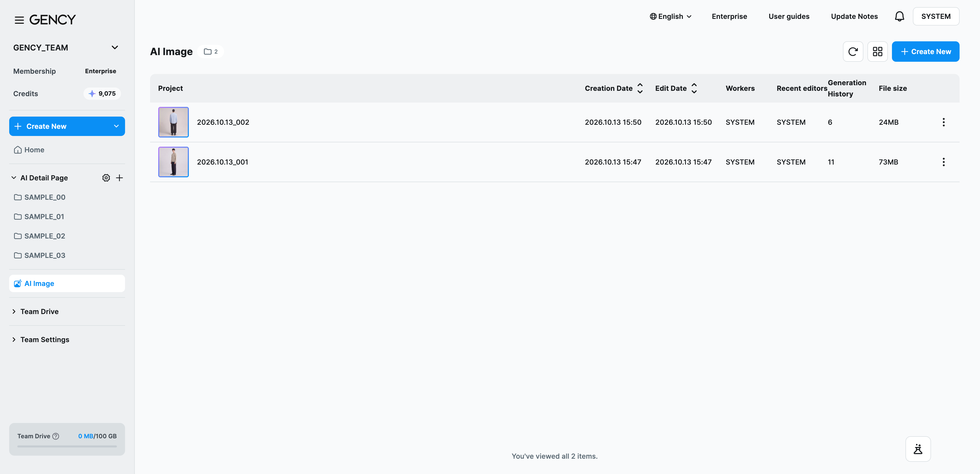Open the Enterprise link in top bar
The width and height of the screenshot is (980, 474).
(729, 16)
